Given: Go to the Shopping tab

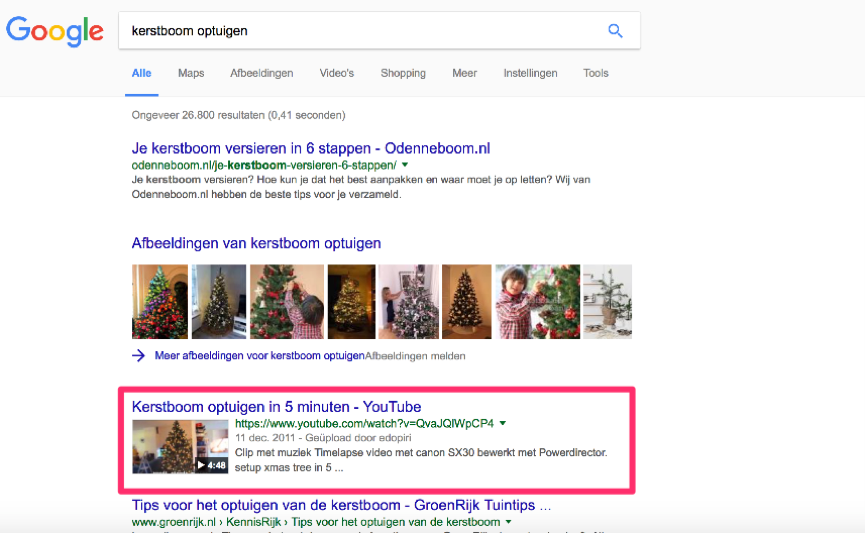Looking at the screenshot, I should pyautogui.click(x=403, y=73).
